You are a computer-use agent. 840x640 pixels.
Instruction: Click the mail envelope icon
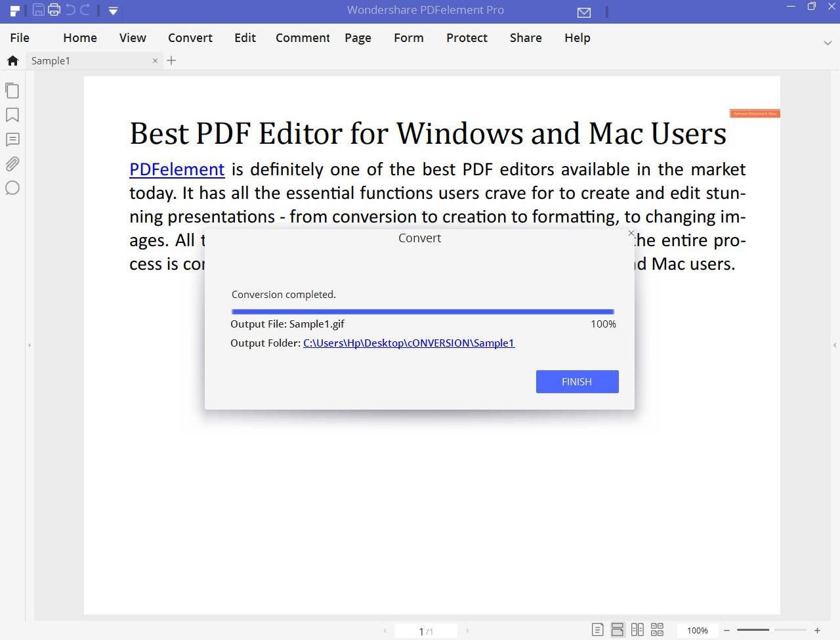coord(584,12)
